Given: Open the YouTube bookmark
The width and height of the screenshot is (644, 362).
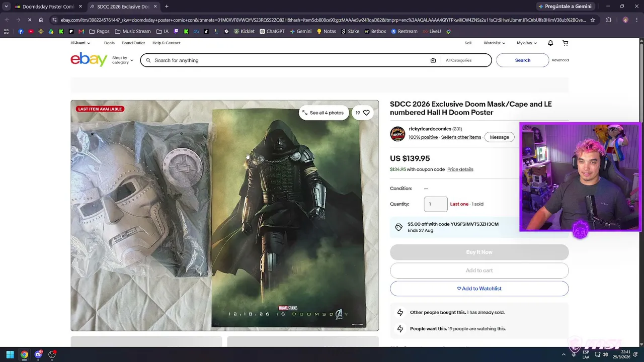Looking at the screenshot, I should [31, 31].
